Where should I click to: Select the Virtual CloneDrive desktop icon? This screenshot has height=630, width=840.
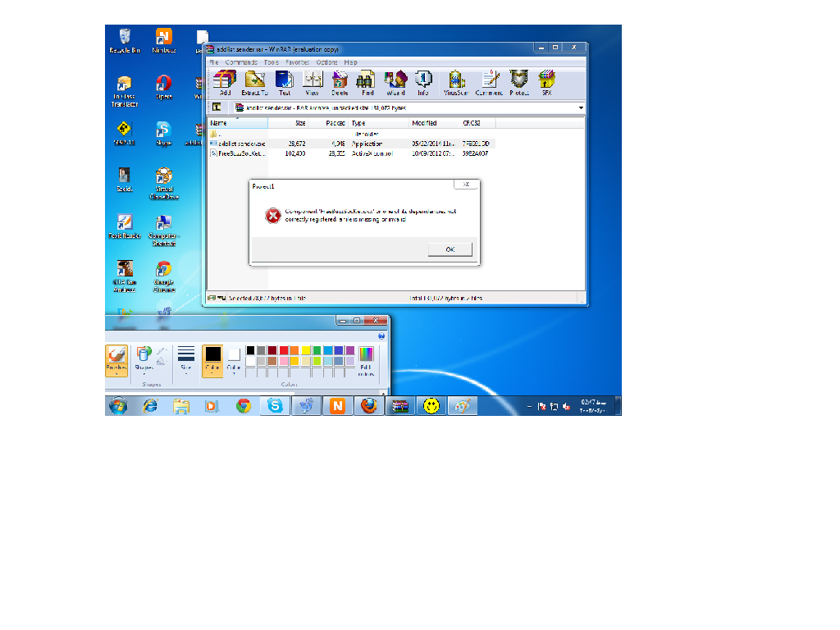(164, 184)
